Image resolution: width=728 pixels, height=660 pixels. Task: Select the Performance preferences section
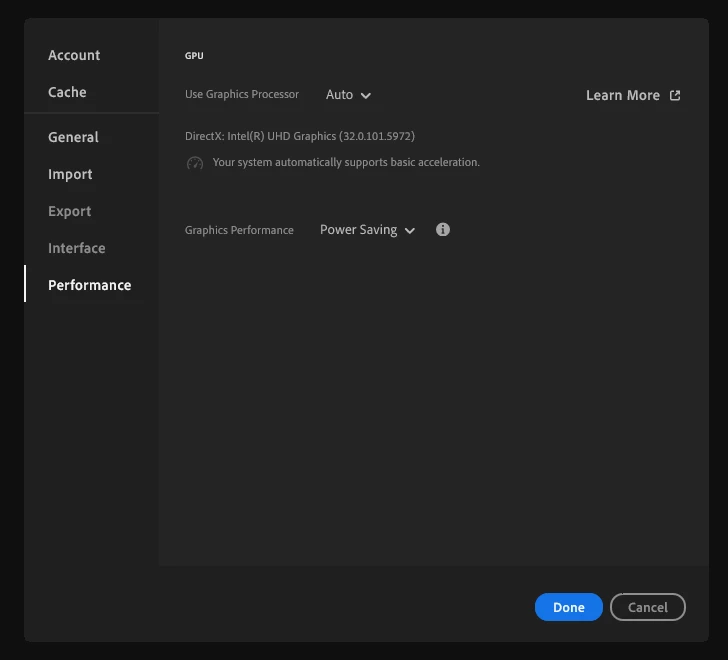90,285
